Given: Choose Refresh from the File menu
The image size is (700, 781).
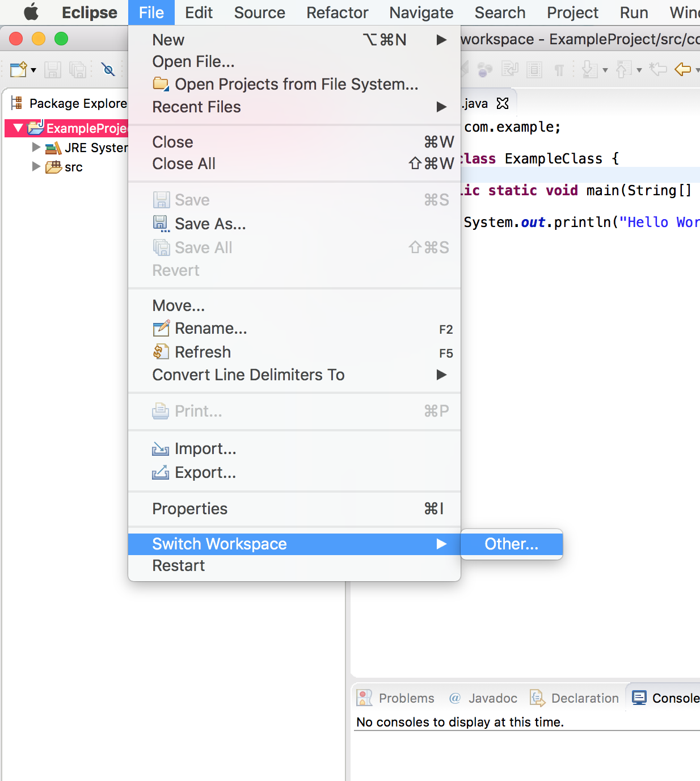Looking at the screenshot, I should coord(294,352).
